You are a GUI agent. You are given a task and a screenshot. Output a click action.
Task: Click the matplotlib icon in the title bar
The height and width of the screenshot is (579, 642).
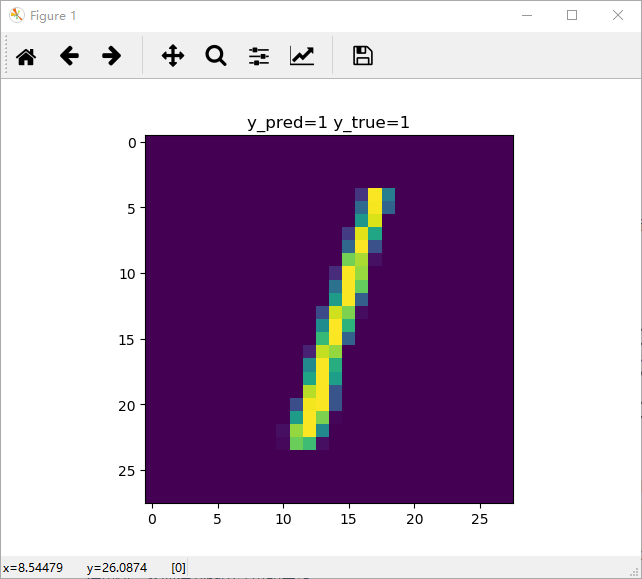[16, 15]
